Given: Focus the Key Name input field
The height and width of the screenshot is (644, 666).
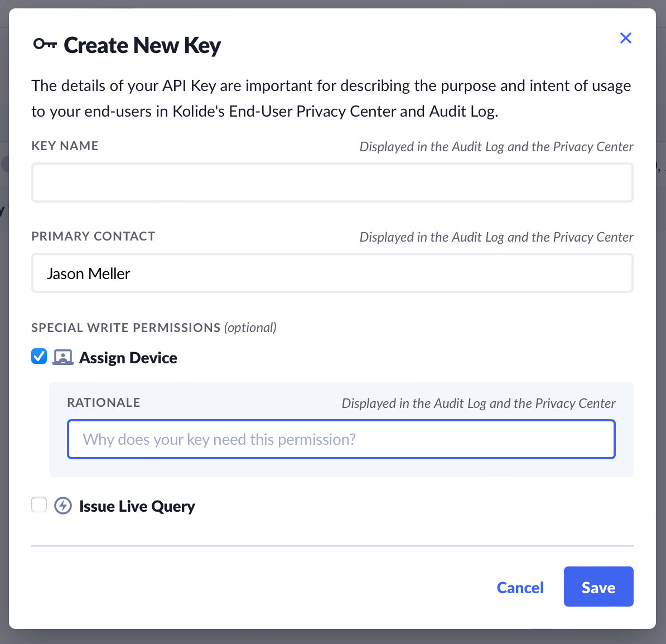Looking at the screenshot, I should (x=332, y=182).
